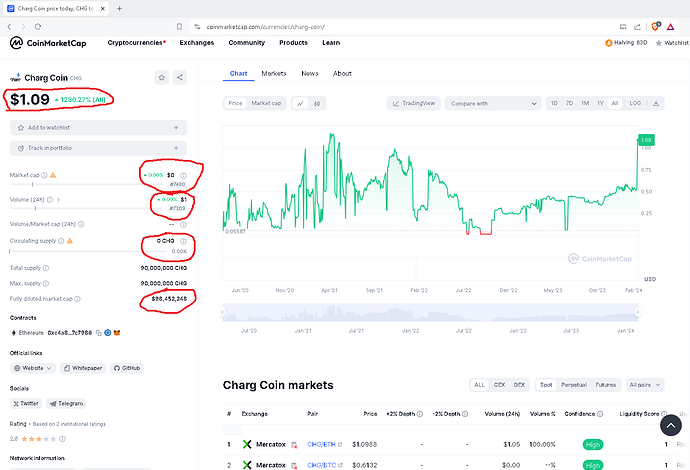The height and width of the screenshot is (470, 690).
Task: Open the Twitter social link
Action: (x=26, y=404)
